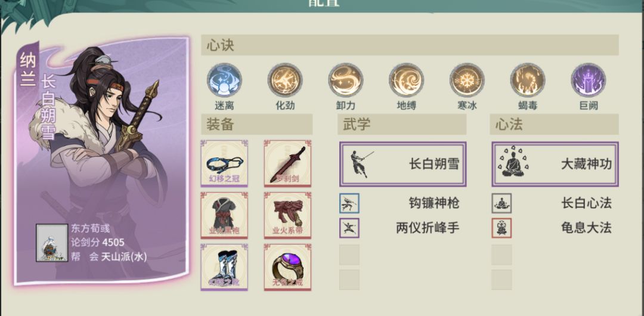Select the boots equipment slot

pyautogui.click(x=224, y=267)
